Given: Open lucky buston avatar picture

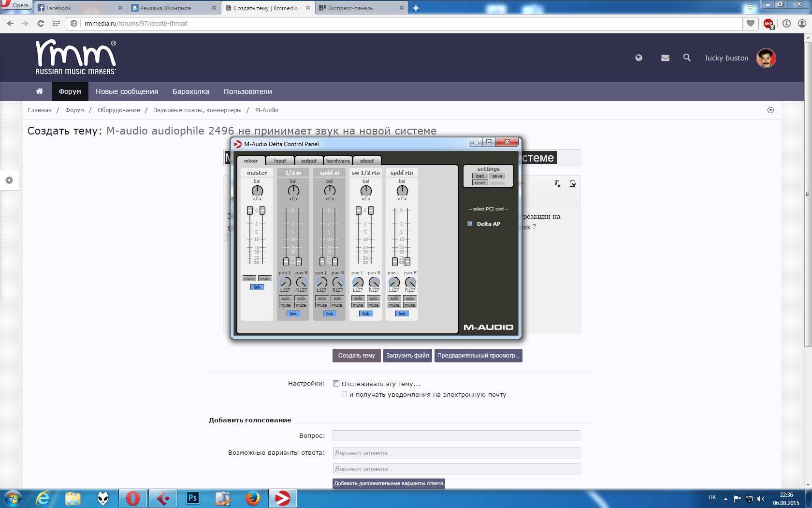Looking at the screenshot, I should tap(766, 58).
